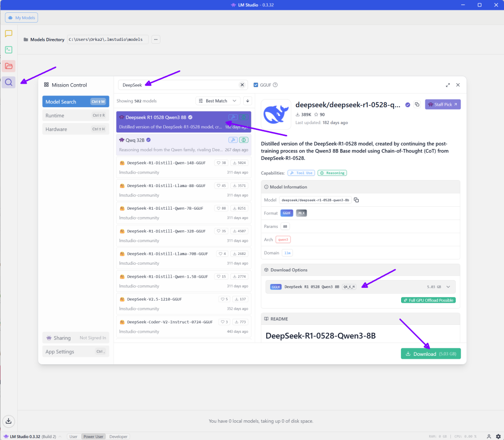Click the Staff Pick link button
This screenshot has width=504, height=440.
point(442,104)
